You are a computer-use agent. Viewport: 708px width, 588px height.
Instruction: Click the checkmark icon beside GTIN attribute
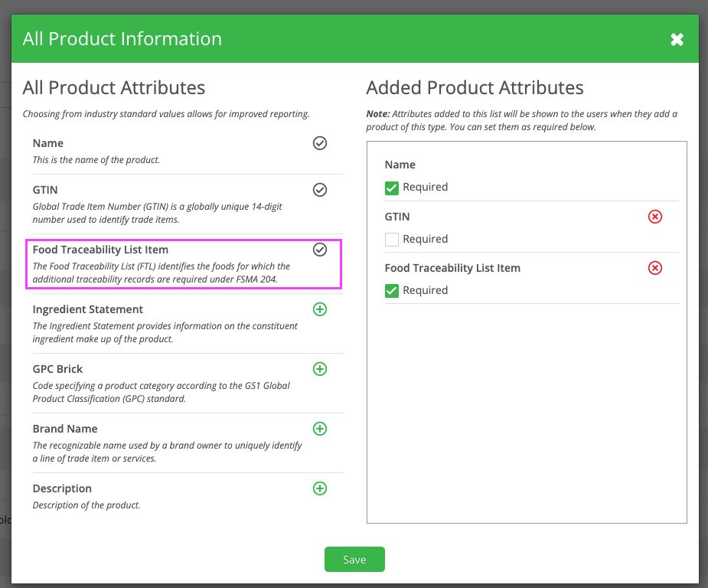(320, 190)
